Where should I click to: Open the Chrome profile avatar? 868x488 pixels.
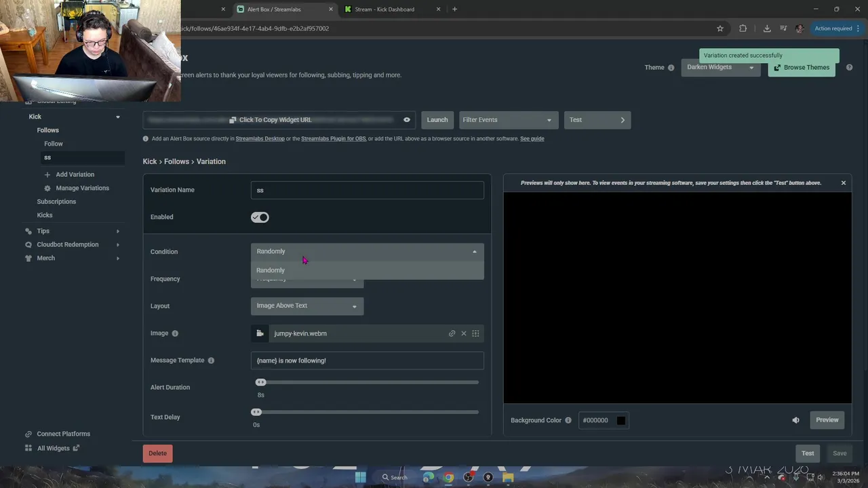800,28
